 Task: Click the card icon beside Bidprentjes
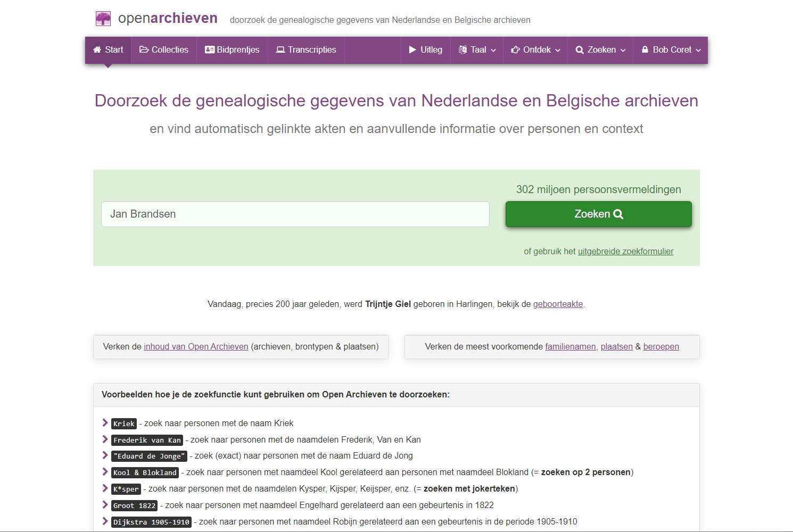[x=210, y=50]
